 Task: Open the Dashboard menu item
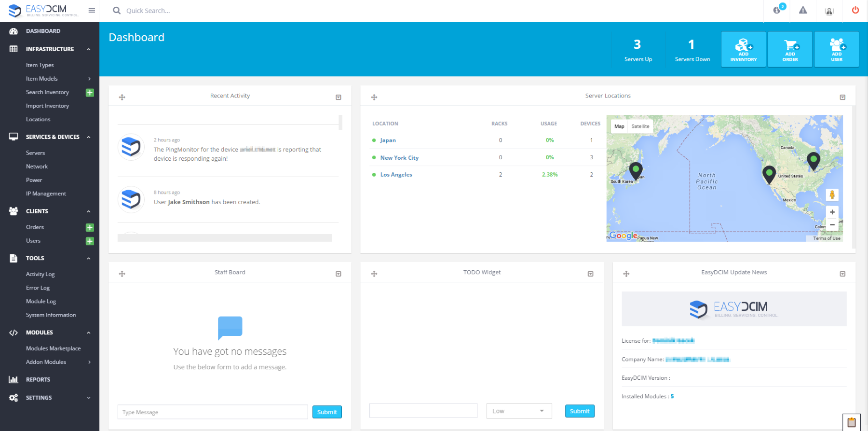43,31
